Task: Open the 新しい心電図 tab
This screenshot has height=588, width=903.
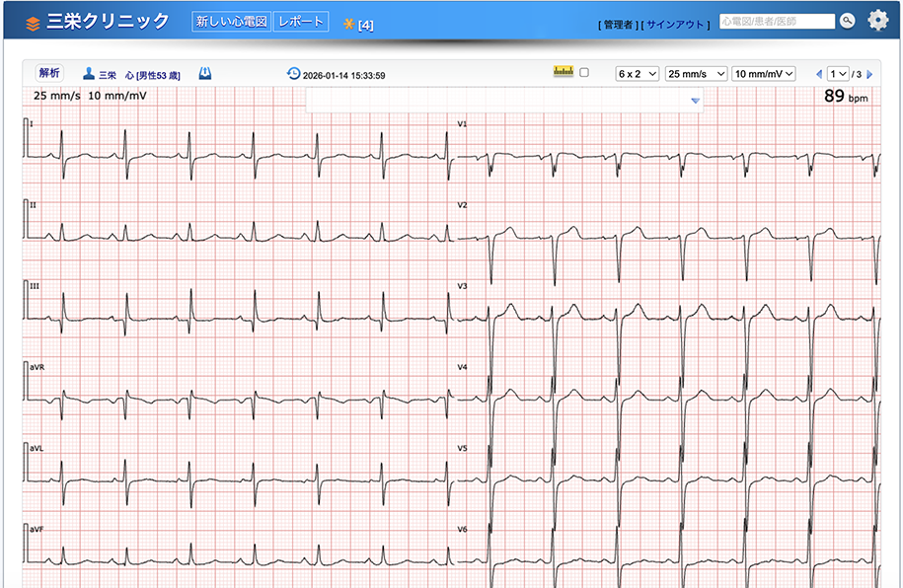Action: tap(231, 22)
